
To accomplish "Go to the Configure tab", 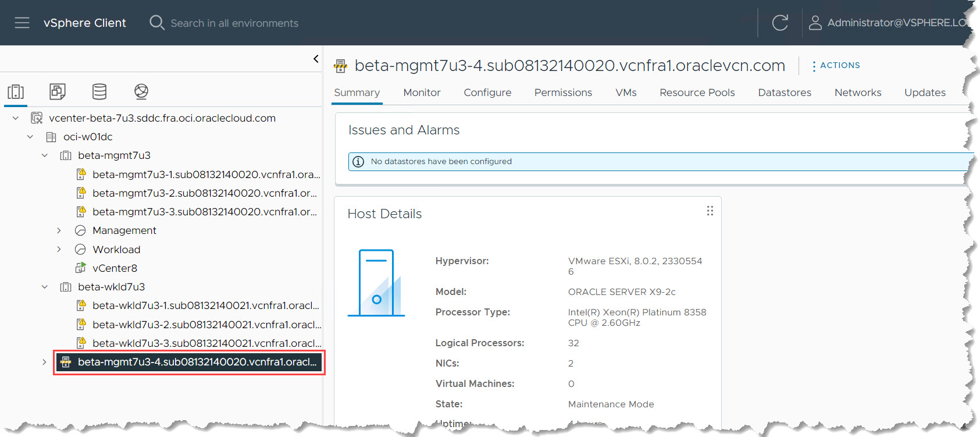I will 487,93.
